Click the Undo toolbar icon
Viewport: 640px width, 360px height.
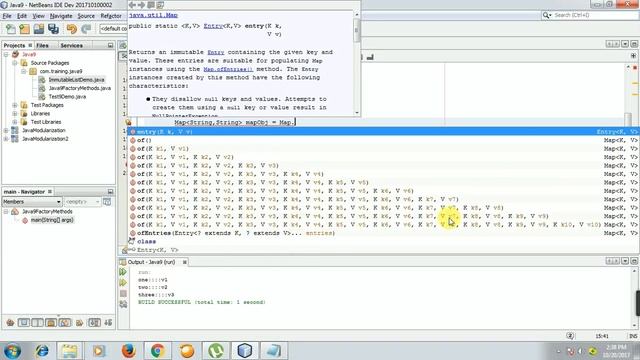click(x=72, y=29)
